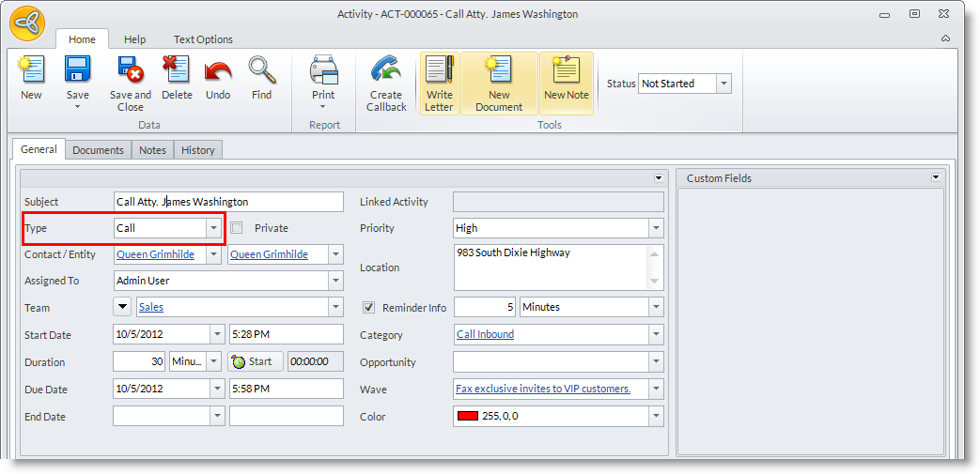The width and height of the screenshot is (980, 474).
Task: Click into the Subject text field
Action: click(x=227, y=202)
